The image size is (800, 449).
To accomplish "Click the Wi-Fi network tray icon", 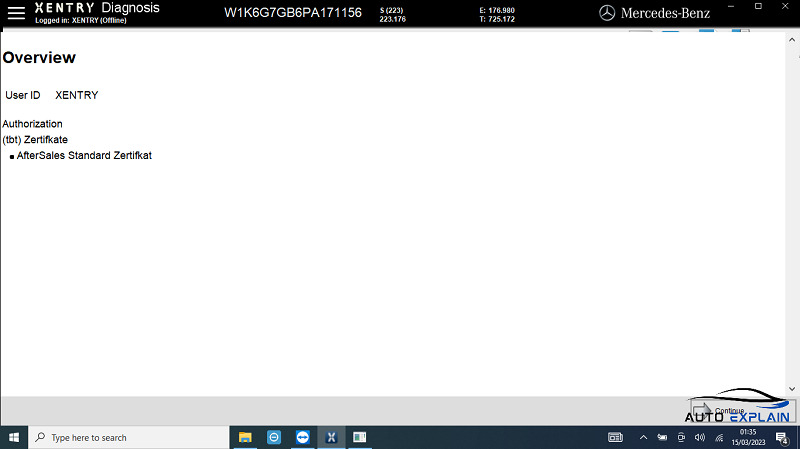I will (719, 437).
